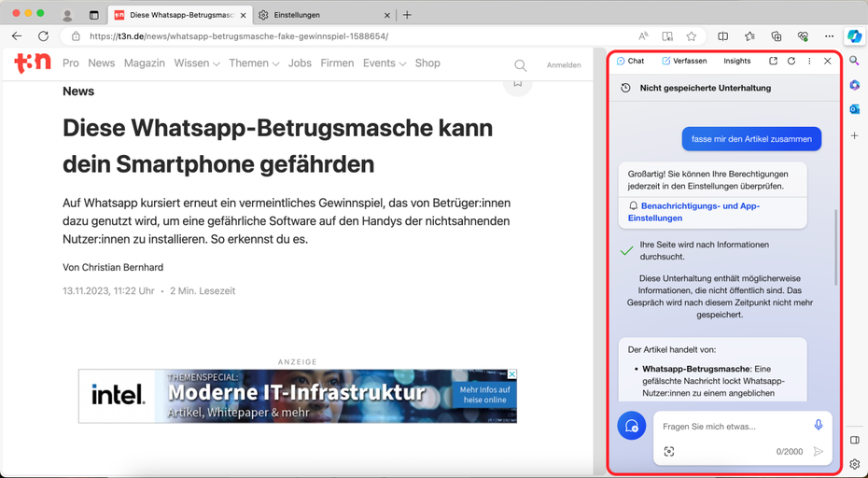Open a new browser tab

click(x=407, y=15)
